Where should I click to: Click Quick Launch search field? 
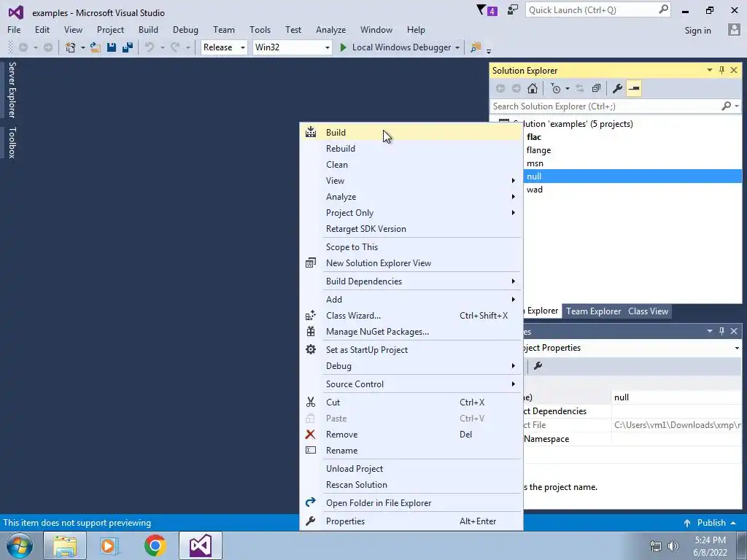coord(598,10)
